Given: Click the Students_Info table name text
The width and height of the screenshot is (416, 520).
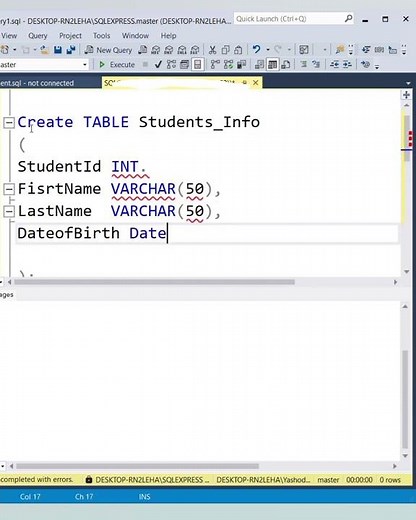Looking at the screenshot, I should [x=199, y=122].
